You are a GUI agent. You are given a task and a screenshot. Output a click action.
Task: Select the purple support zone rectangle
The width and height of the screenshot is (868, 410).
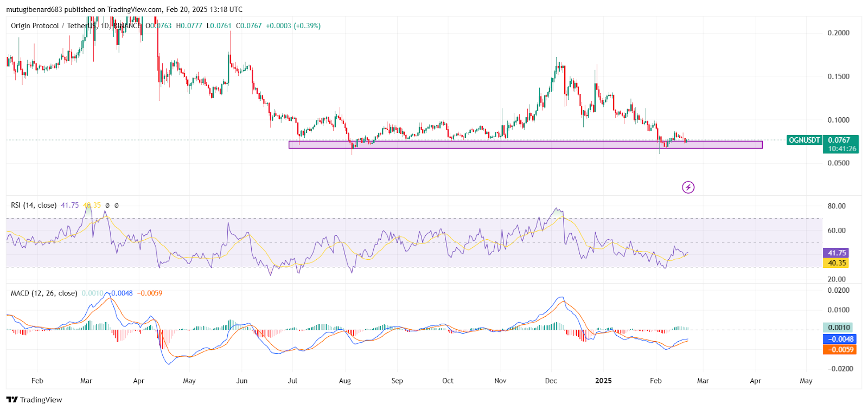pos(525,145)
